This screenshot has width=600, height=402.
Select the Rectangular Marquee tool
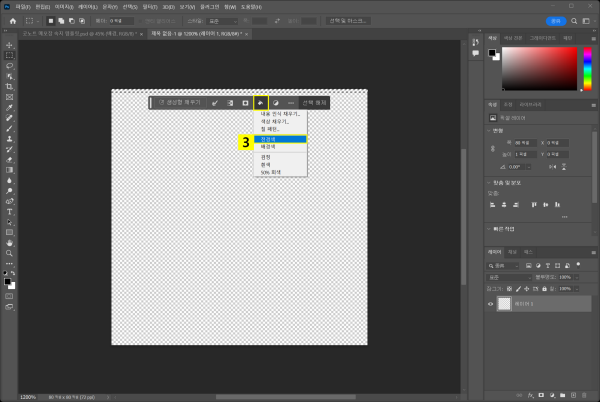(10, 55)
